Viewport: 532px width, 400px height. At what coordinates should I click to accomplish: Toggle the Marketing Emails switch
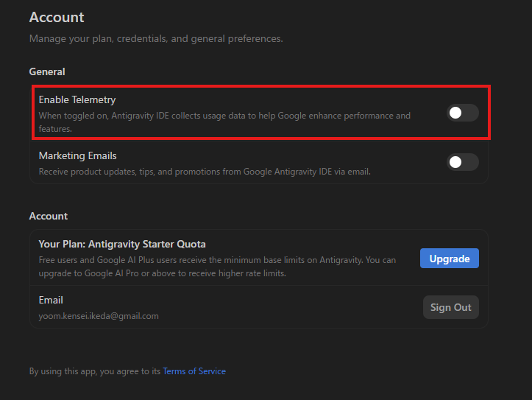pos(462,162)
